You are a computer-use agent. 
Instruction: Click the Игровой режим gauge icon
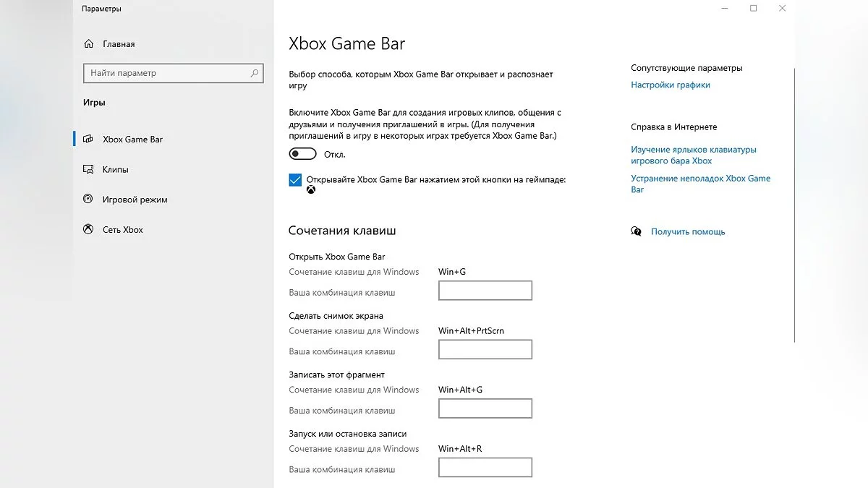88,200
